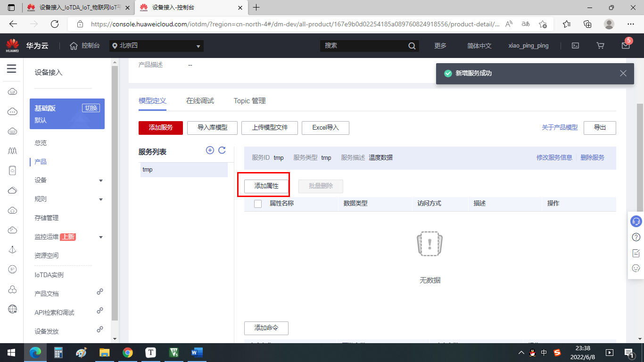Open the browser profile avatar

click(609, 24)
